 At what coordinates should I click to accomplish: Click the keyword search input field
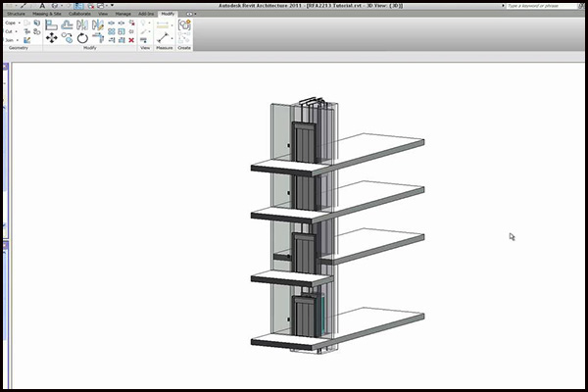coord(541,6)
